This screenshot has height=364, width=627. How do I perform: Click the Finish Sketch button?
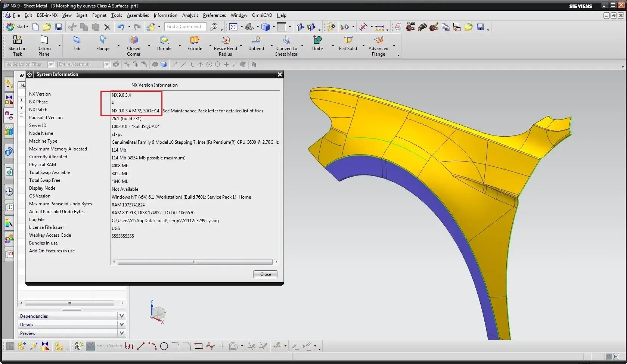click(x=104, y=346)
